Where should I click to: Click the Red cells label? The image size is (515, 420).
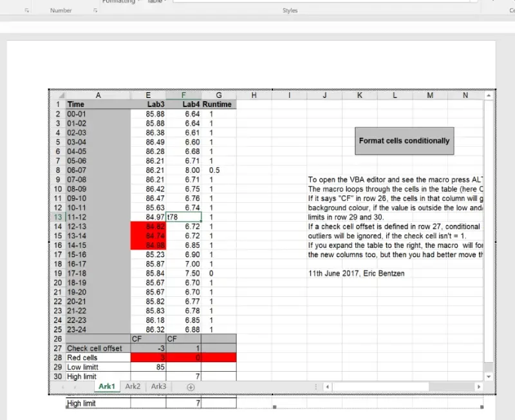98,358
